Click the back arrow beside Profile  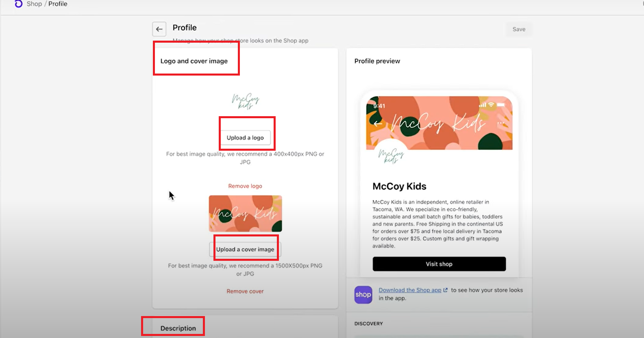[x=159, y=29]
